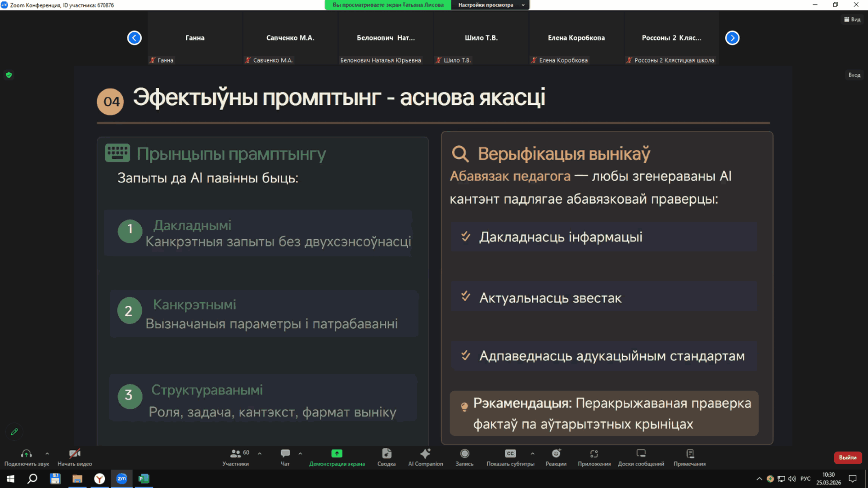Click the green encryption shield icon
The height and width of the screenshot is (488, 868).
[9, 75]
